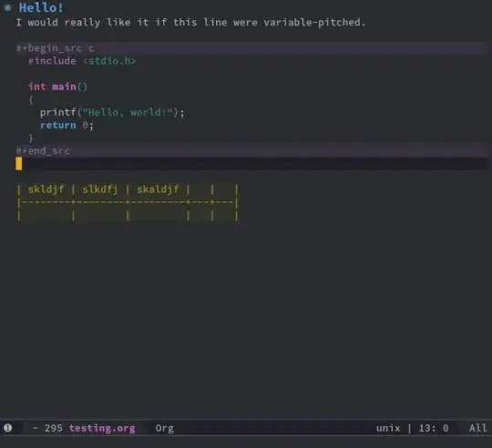Screen dimensions: 492x448
Task: Click the skldjf table cell
Action: pyautogui.click(x=46, y=189)
